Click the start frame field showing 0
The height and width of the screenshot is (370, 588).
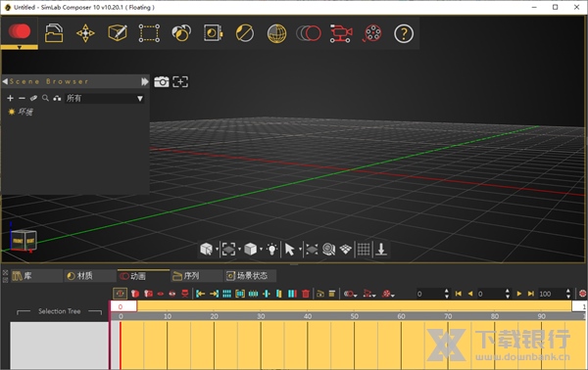click(x=429, y=294)
